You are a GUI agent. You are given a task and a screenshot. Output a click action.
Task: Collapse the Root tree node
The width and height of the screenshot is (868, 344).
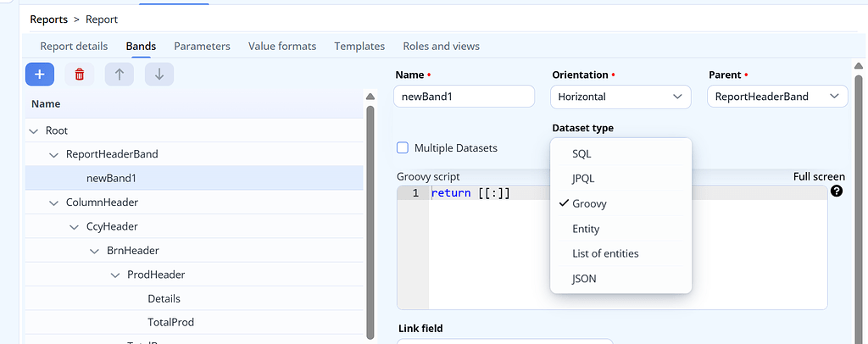pyautogui.click(x=34, y=131)
